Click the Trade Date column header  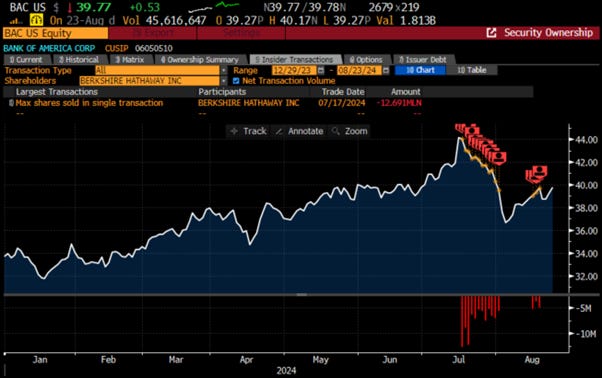point(343,92)
